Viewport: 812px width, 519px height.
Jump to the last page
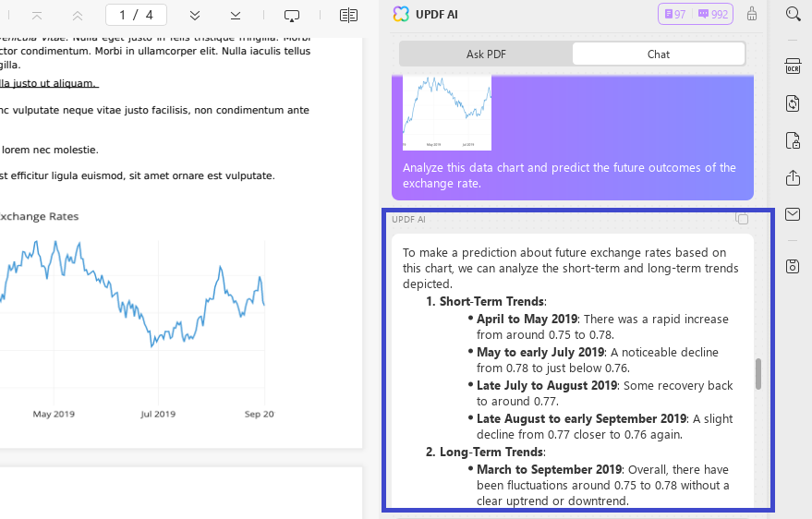point(236,16)
